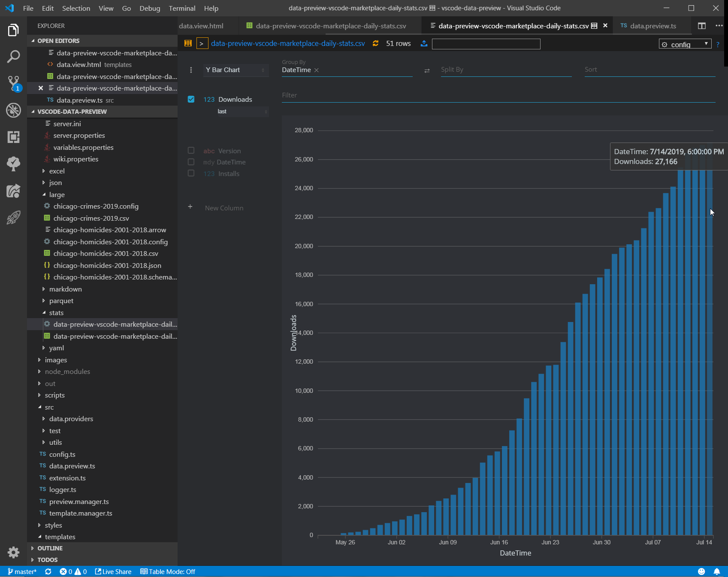Click the refresh data icon beside file link
The image size is (728, 577).
375,43
